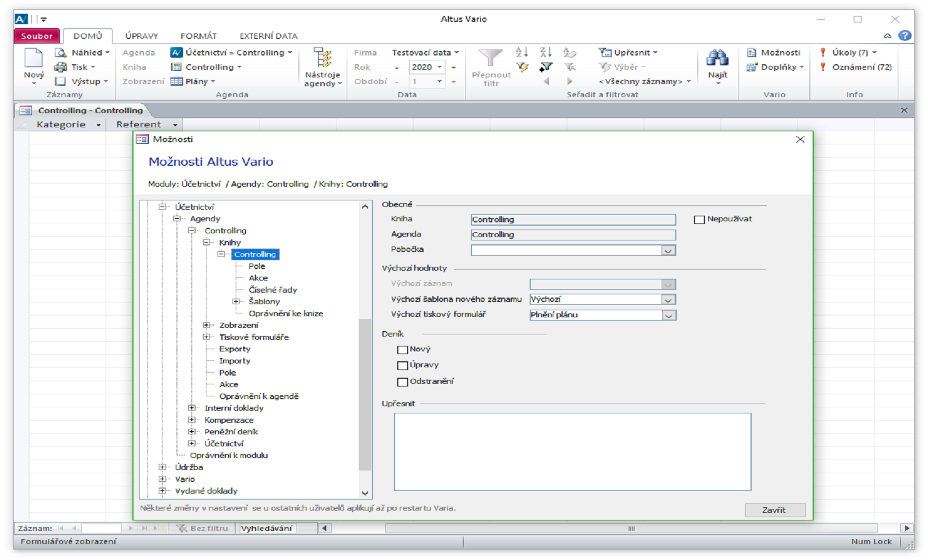Image resolution: width=928 pixels, height=560 pixels.
Task: Click the Referent column header
Action: 144,125
